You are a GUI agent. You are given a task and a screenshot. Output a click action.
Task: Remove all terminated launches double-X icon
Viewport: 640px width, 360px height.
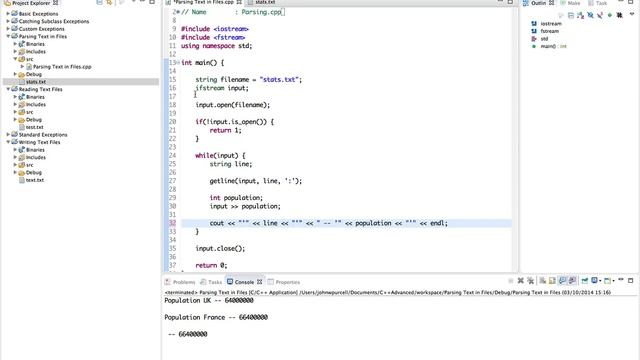pyautogui.click(x=531, y=280)
